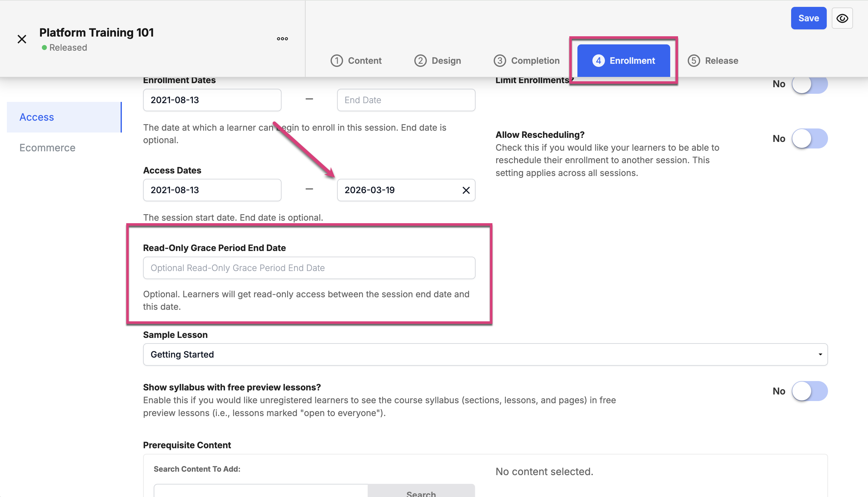
Task: Click the No content selected text
Action: point(544,471)
